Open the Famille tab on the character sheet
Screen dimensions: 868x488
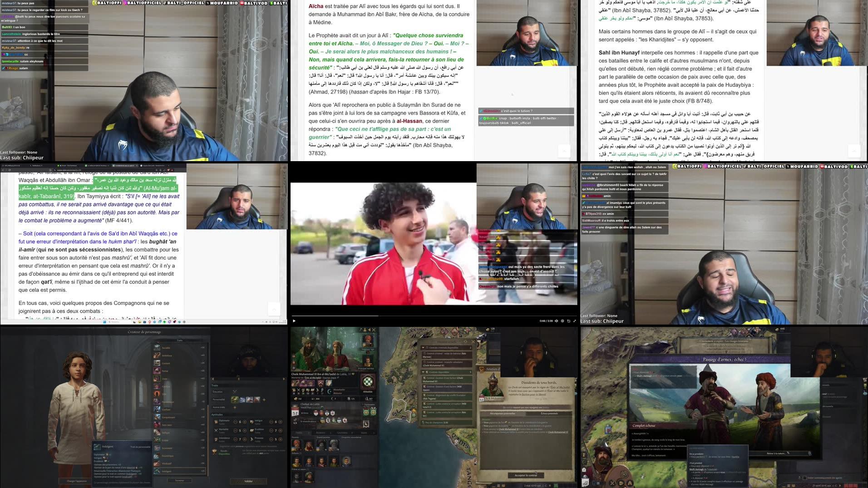[x=299, y=433]
